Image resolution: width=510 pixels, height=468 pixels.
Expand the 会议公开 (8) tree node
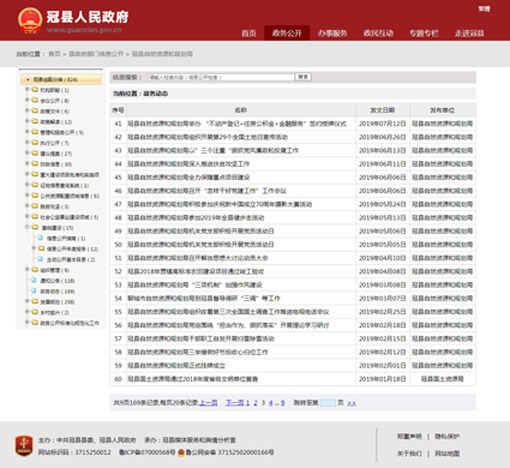coord(27,100)
